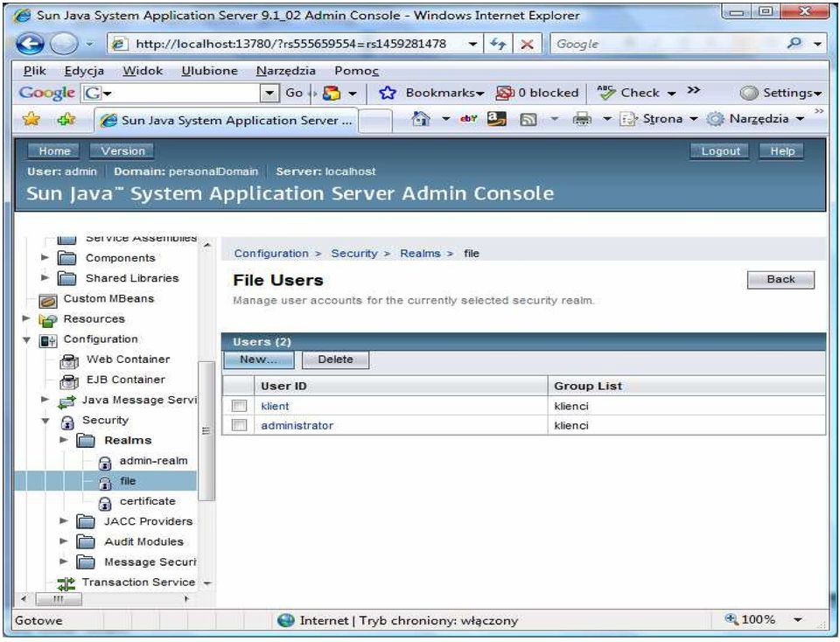Screen dimensions: 840x642
Task: Log out using the Logout button
Action: point(720,151)
